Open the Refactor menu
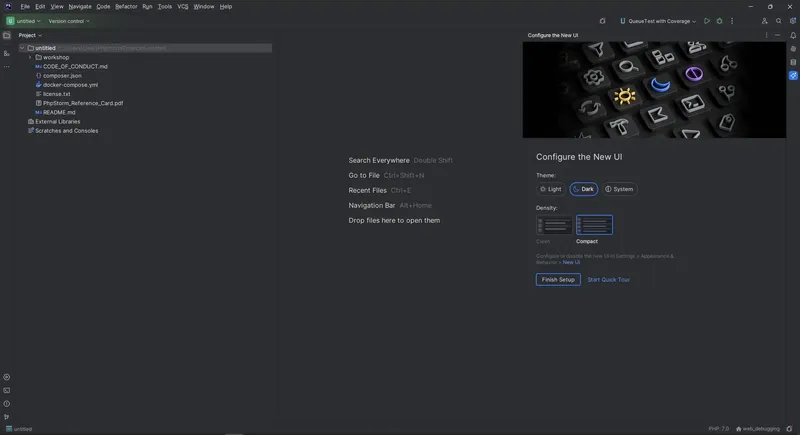 126,7
